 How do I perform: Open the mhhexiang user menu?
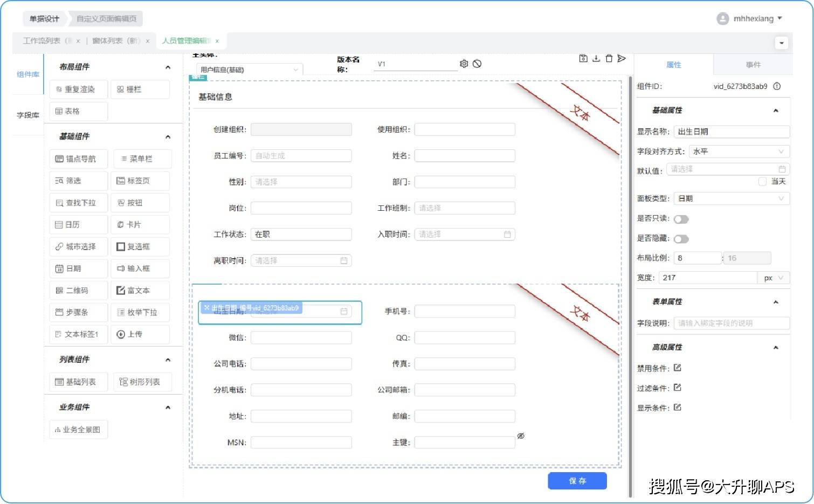point(750,19)
